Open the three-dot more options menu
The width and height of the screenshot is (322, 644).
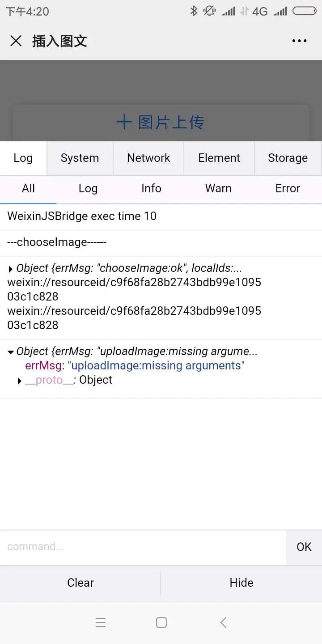click(x=299, y=41)
